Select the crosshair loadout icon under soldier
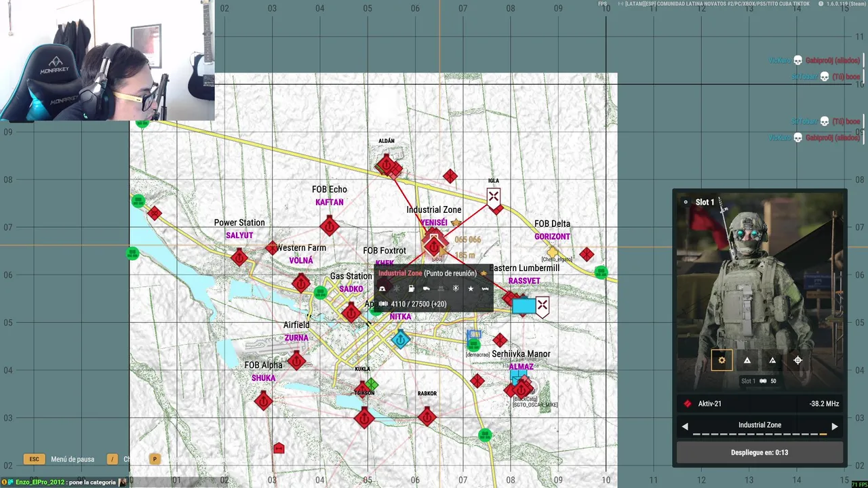Screen dimensions: 868x488 pos(797,360)
